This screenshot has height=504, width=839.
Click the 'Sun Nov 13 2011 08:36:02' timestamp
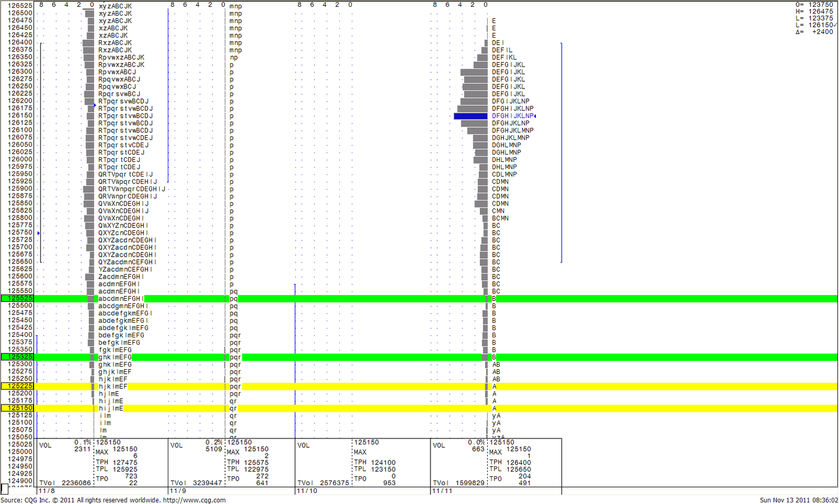pyautogui.click(x=799, y=500)
